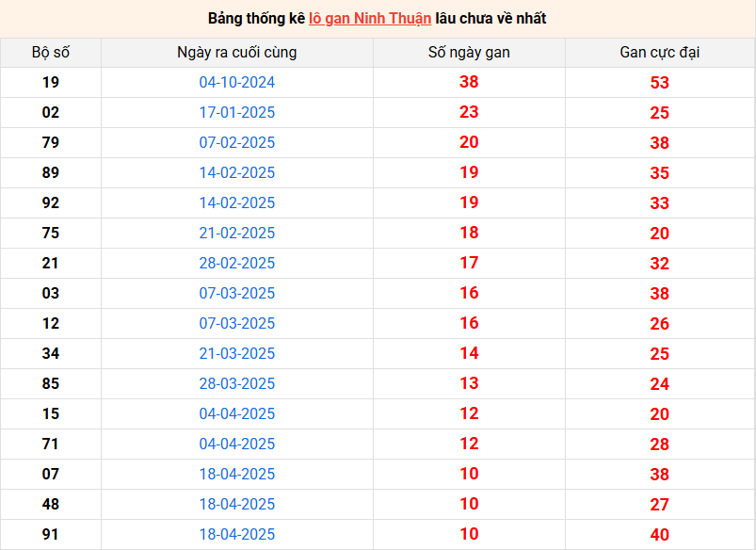Select number 48 in Bộ số column
The image size is (756, 550).
51,505
